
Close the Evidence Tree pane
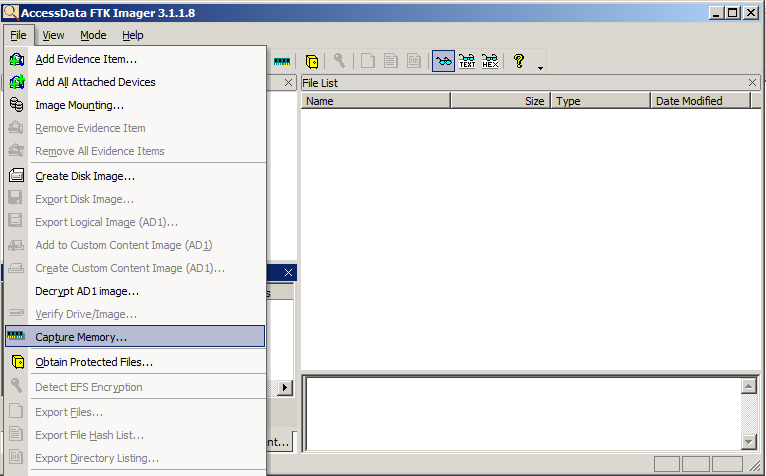click(x=288, y=83)
